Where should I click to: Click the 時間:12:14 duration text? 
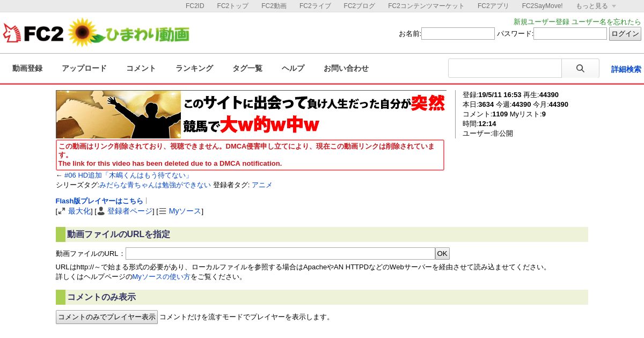(x=479, y=124)
